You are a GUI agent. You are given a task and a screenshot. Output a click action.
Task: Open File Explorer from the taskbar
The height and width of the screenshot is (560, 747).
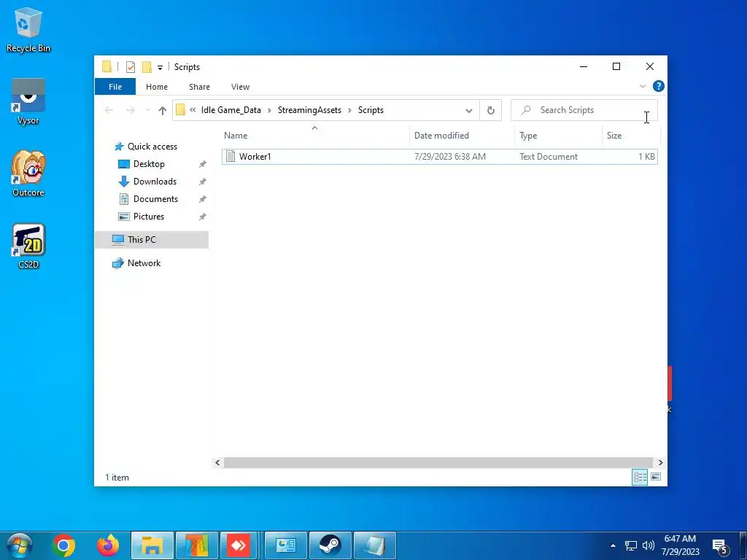152,545
